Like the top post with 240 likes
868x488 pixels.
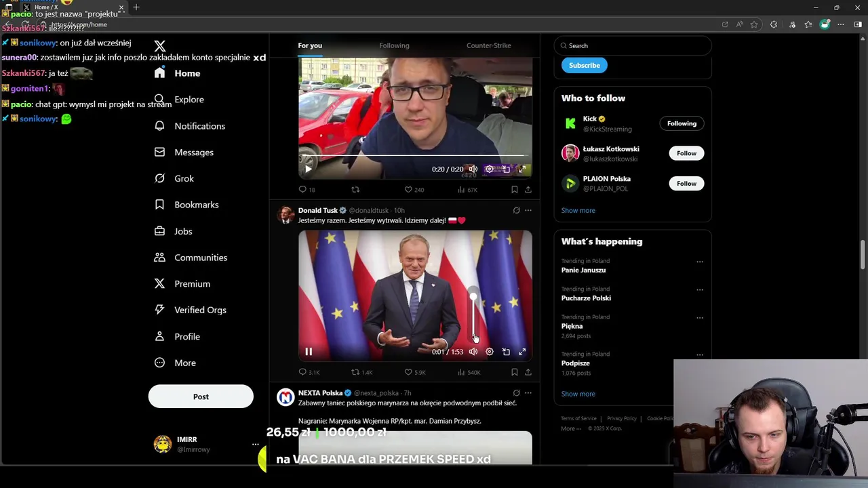[x=414, y=190]
